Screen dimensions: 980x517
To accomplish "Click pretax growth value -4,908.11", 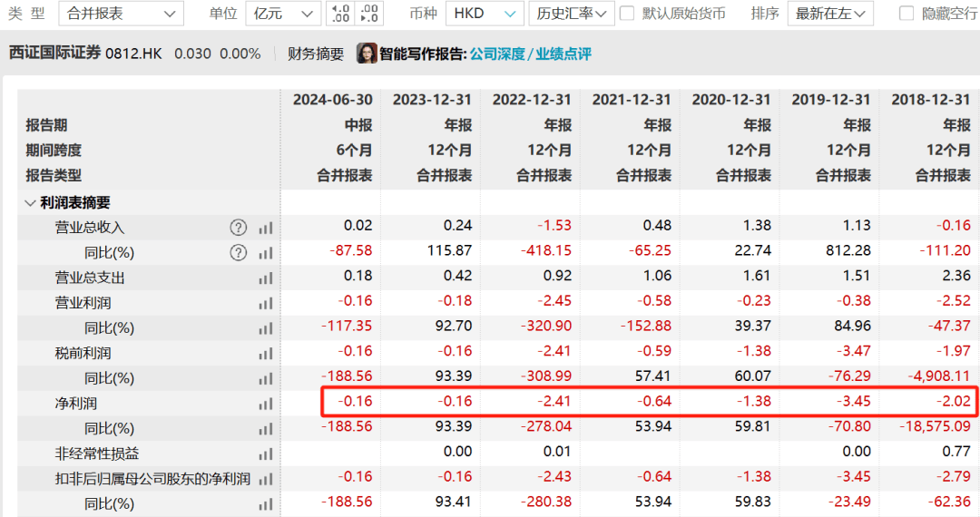I will pos(939,376).
